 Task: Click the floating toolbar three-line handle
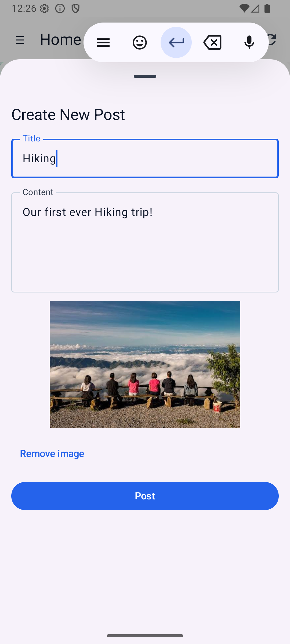(x=103, y=42)
